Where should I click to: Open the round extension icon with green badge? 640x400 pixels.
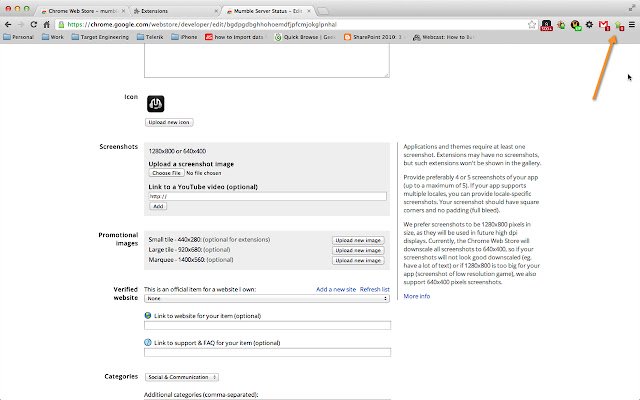click(576, 25)
